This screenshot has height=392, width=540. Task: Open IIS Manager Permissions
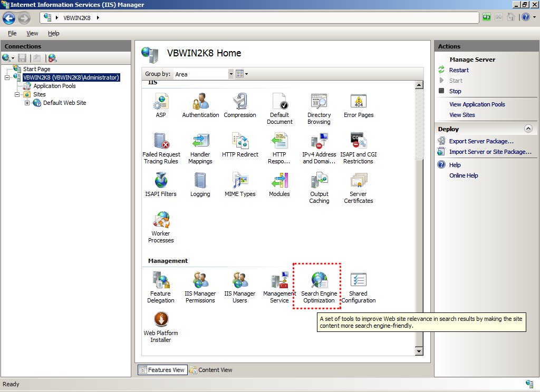pos(200,287)
